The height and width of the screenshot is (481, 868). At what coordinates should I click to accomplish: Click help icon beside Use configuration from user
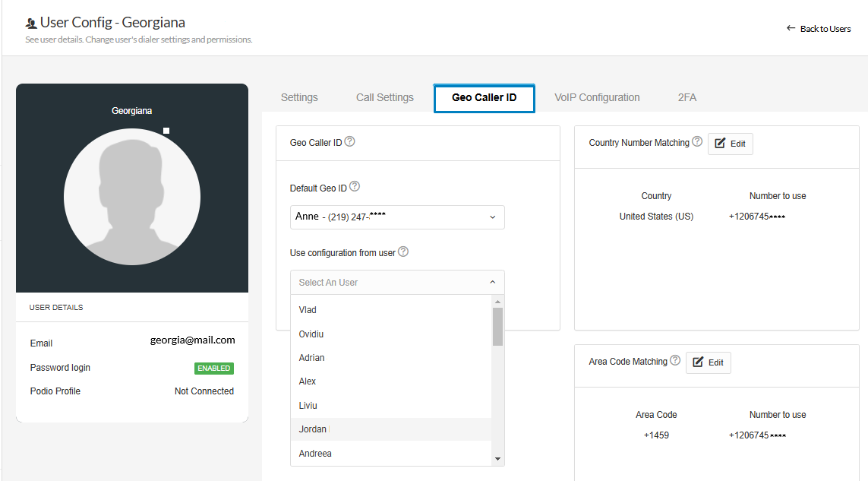pos(403,252)
